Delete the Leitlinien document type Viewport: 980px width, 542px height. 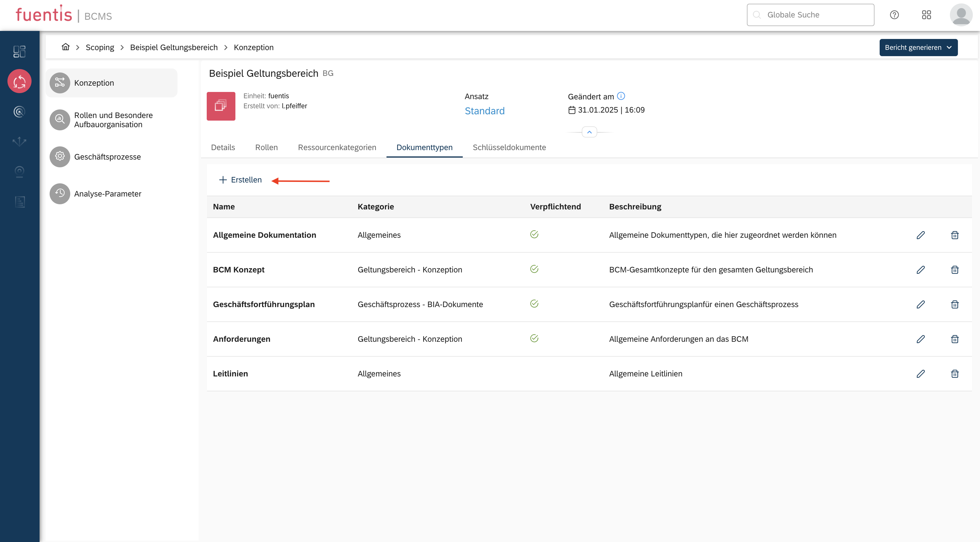954,374
